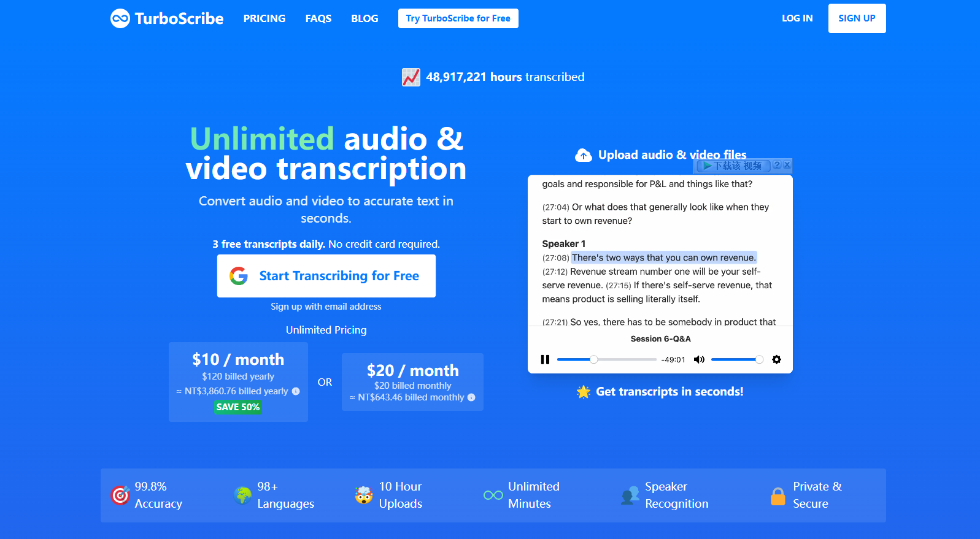Close the download video overlay bar
The image size is (980, 539).
tap(787, 165)
